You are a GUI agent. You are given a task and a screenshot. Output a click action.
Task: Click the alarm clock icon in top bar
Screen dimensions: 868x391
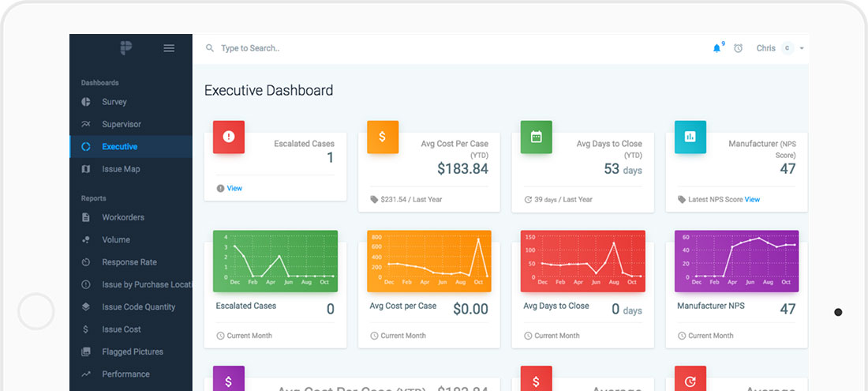(x=738, y=48)
